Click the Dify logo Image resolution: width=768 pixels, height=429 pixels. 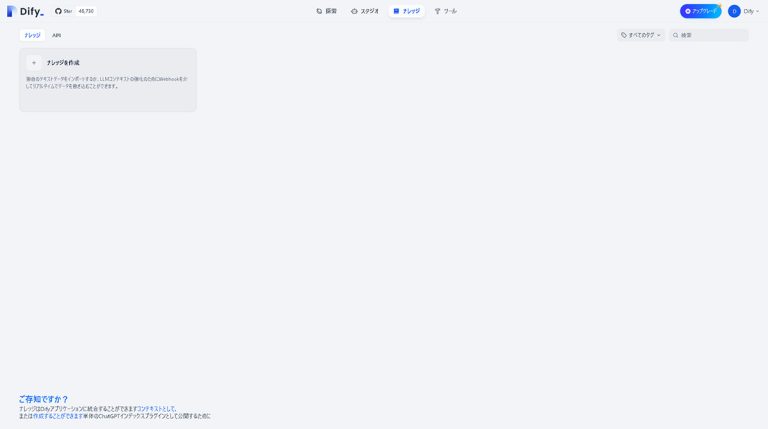coord(25,11)
